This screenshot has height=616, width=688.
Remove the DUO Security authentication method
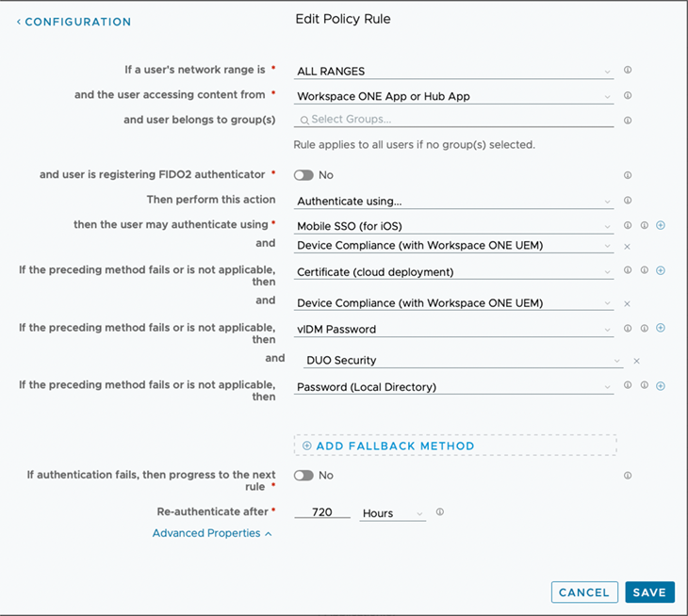click(636, 361)
